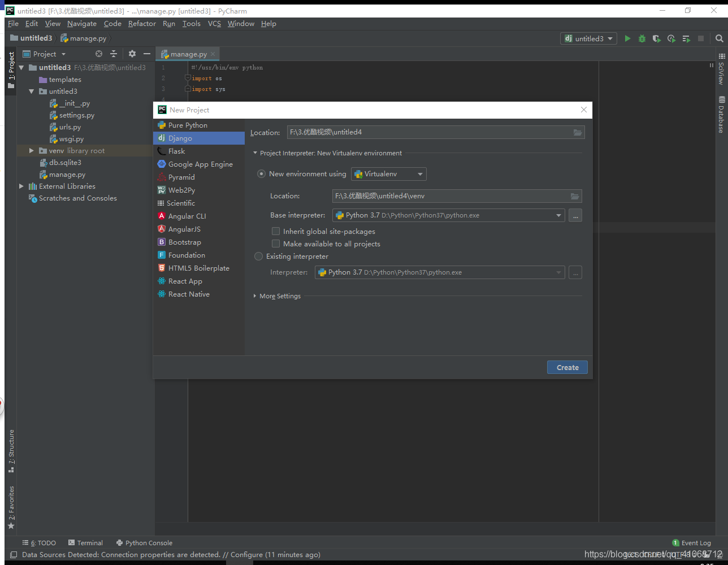Open untitled3 run configuration dropdown

pyautogui.click(x=588, y=38)
